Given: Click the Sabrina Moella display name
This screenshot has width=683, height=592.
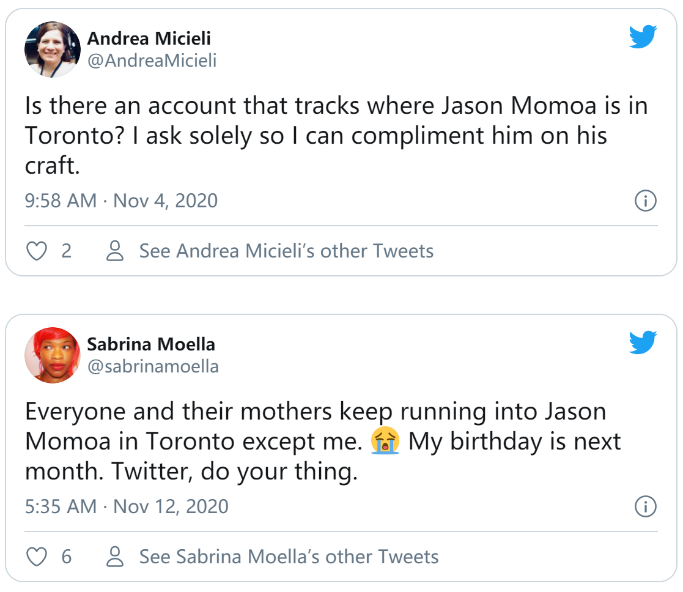Looking at the screenshot, I should coord(151,344).
